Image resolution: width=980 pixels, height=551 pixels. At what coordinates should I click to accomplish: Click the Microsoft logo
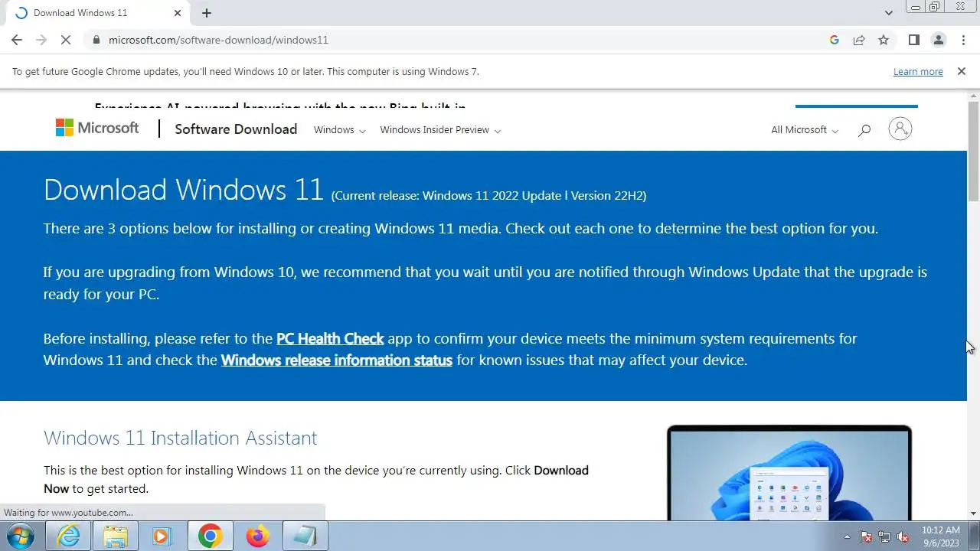(x=97, y=129)
